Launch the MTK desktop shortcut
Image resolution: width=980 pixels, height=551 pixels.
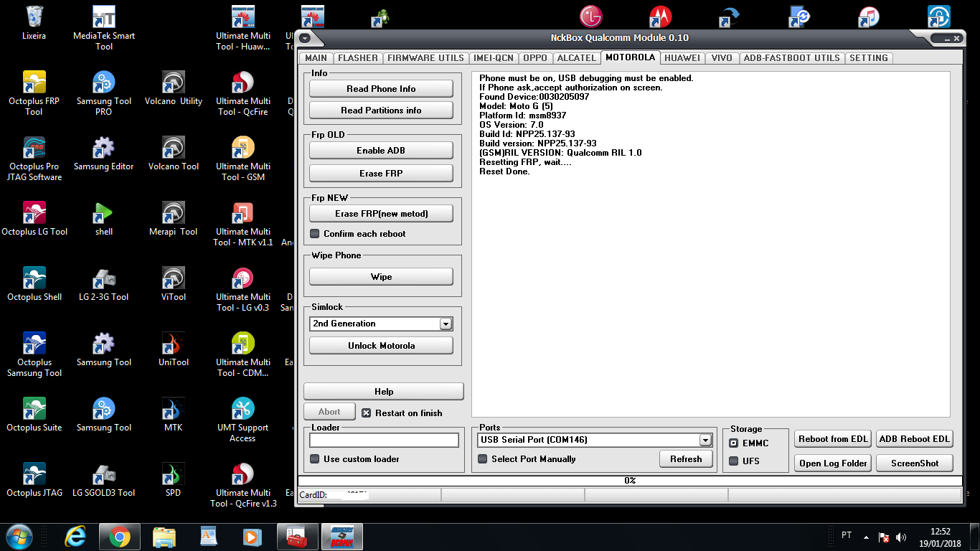tap(174, 415)
